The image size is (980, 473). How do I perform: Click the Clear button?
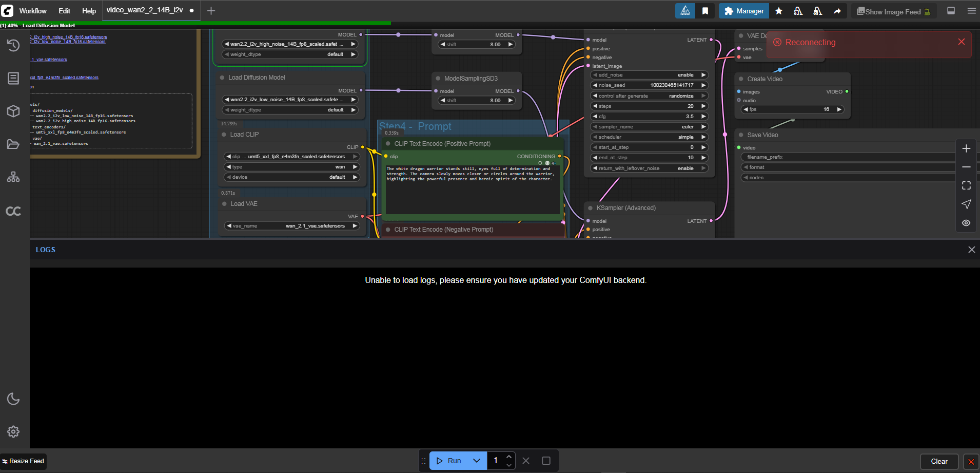[939, 461]
